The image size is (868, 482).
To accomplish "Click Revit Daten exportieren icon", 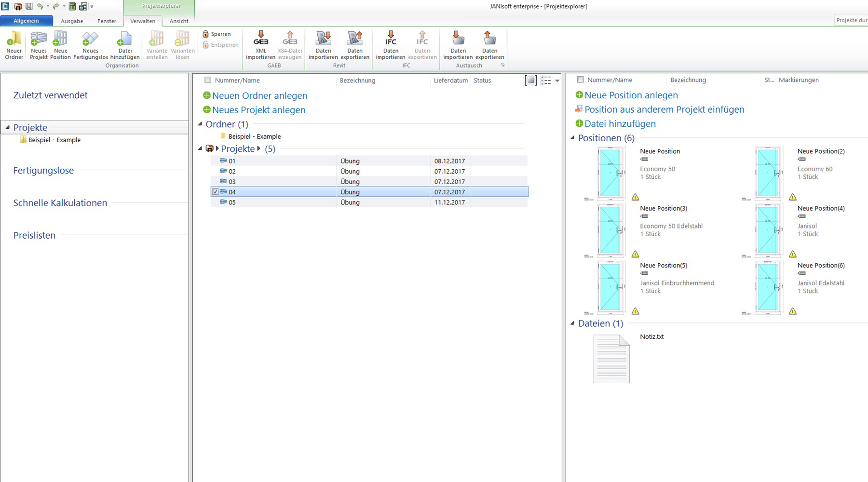I will [355, 39].
